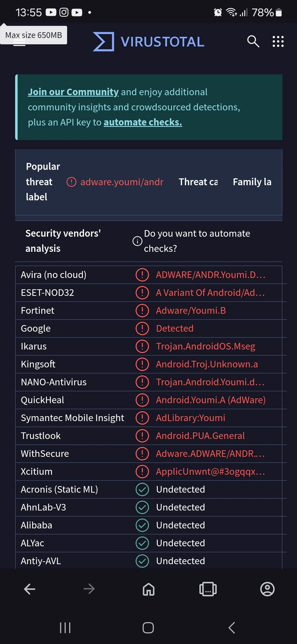
Task: Follow the automate checks link
Action: 143,122
